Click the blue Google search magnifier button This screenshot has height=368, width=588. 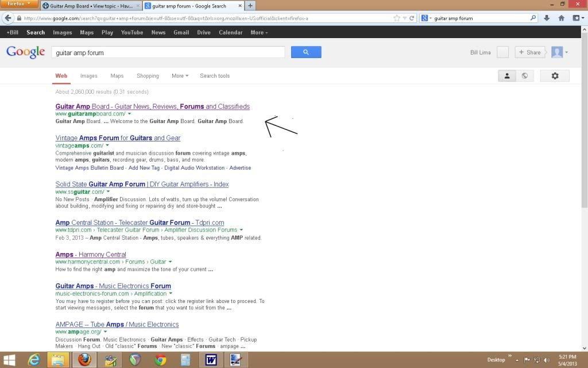click(x=306, y=52)
